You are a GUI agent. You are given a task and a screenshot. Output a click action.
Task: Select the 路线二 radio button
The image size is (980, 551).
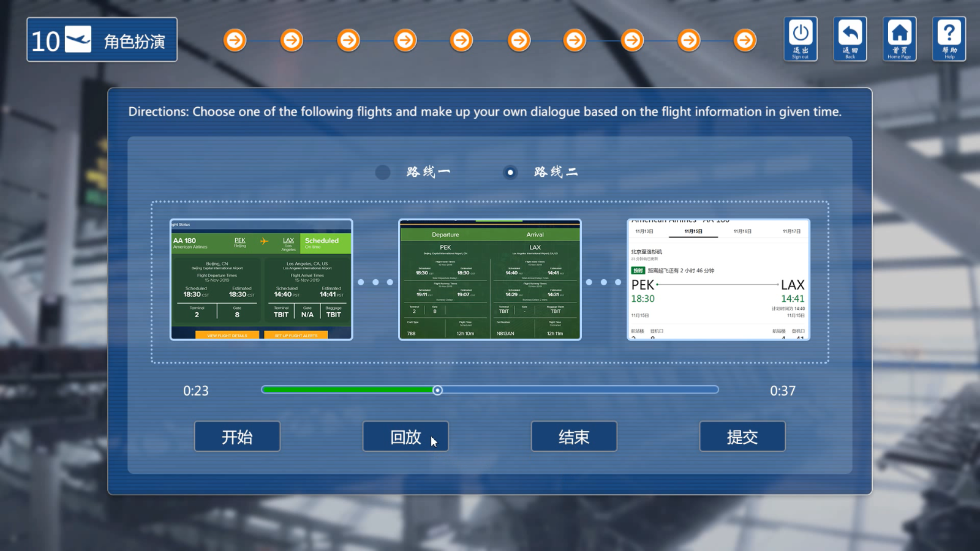pos(510,173)
